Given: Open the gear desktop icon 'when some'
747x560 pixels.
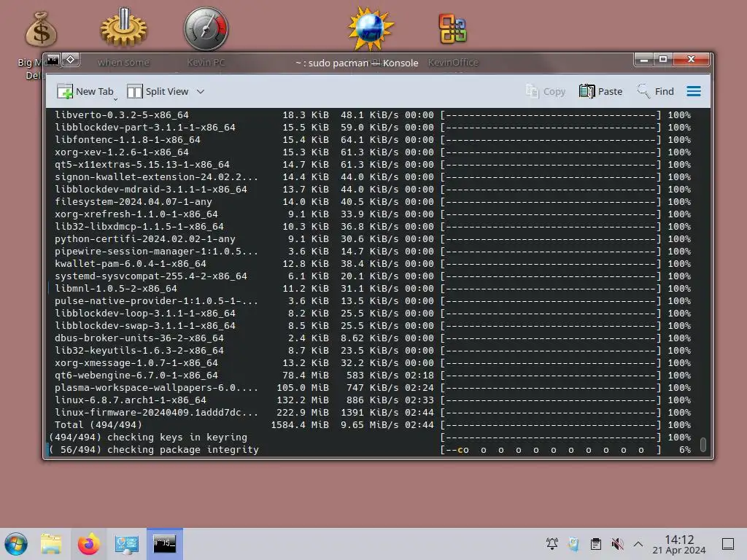Looking at the screenshot, I should coord(123,28).
